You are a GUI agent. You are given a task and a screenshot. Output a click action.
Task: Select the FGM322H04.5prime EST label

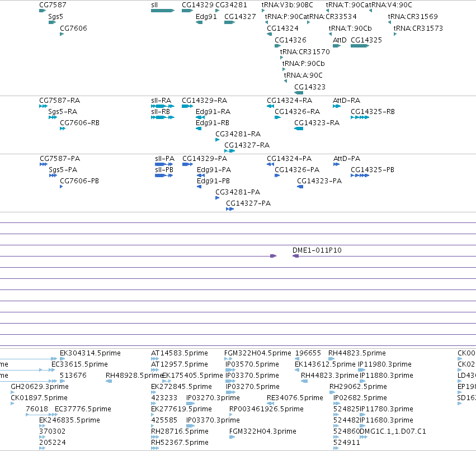pyautogui.click(x=258, y=353)
